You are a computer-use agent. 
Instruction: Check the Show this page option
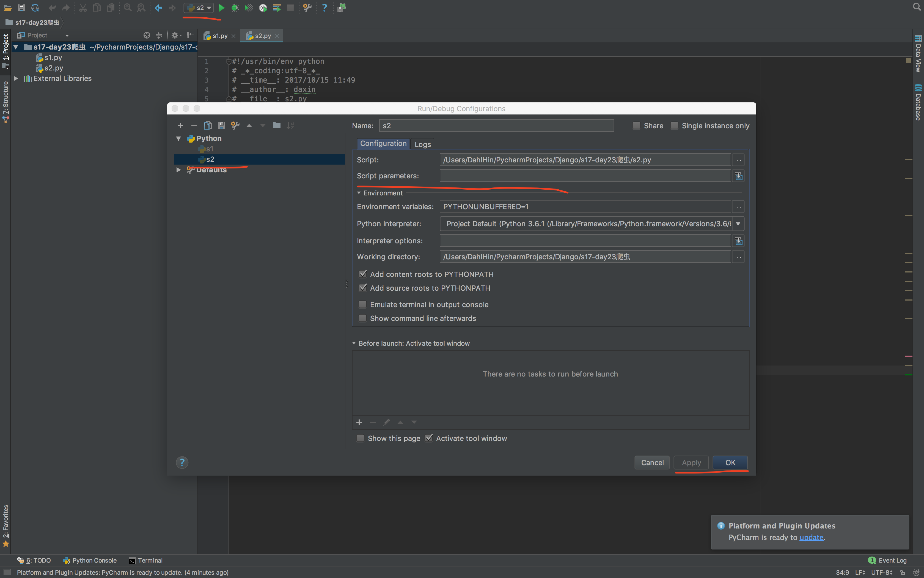(x=360, y=438)
